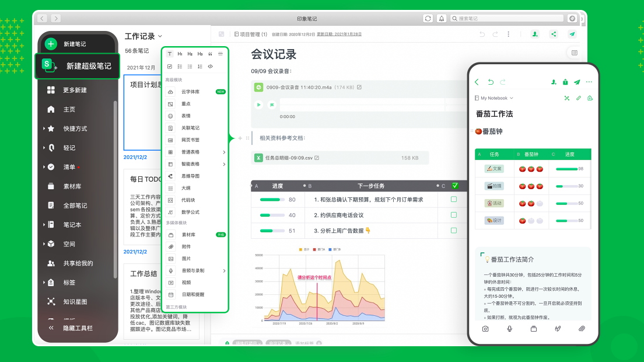Image resolution: width=644 pixels, height=362 pixels.
Task: Click the add-collaborator icon in the desktop note toolbar
Action: coord(535,34)
